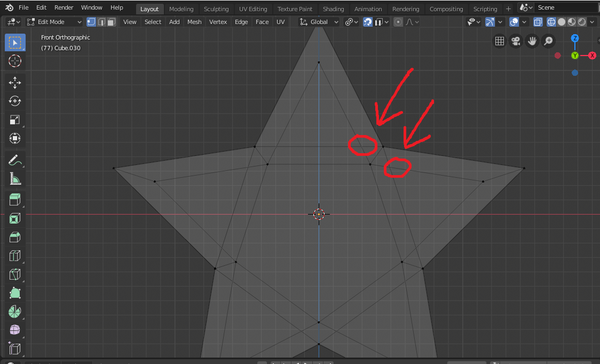Pick the Annotate pencil tool
Viewport: 600px width, 364px height.
pyautogui.click(x=15, y=160)
